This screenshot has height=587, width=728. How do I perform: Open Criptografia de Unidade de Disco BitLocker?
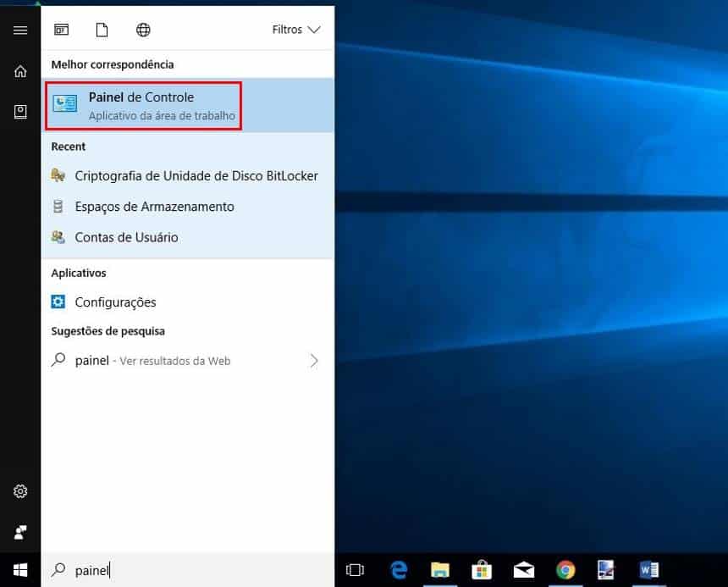196,176
